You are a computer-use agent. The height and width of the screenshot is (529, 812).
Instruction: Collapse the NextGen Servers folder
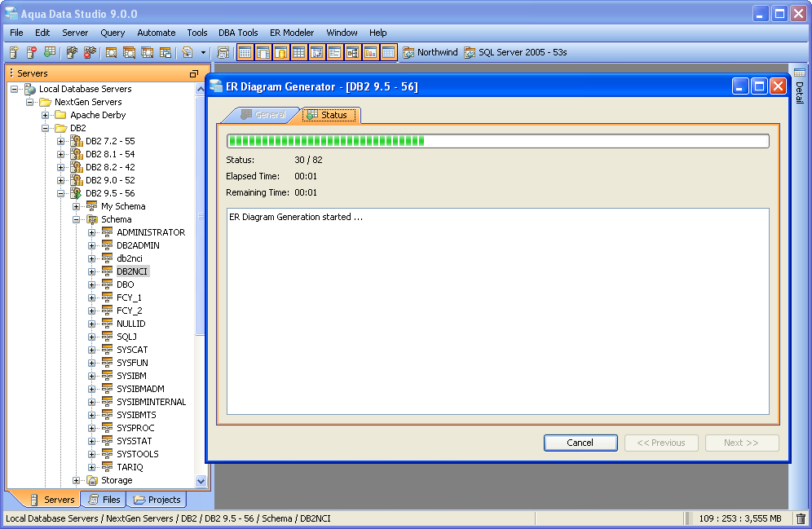pyautogui.click(x=30, y=102)
